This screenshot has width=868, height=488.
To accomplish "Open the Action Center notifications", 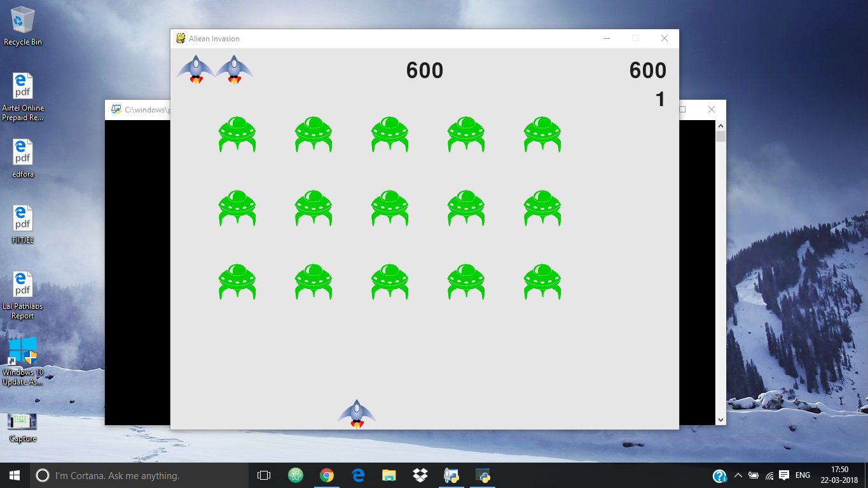I will 784,475.
